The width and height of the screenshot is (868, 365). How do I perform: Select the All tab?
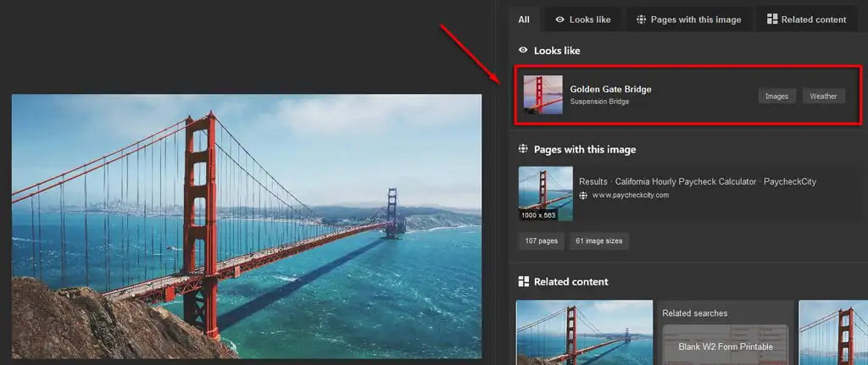tap(524, 19)
